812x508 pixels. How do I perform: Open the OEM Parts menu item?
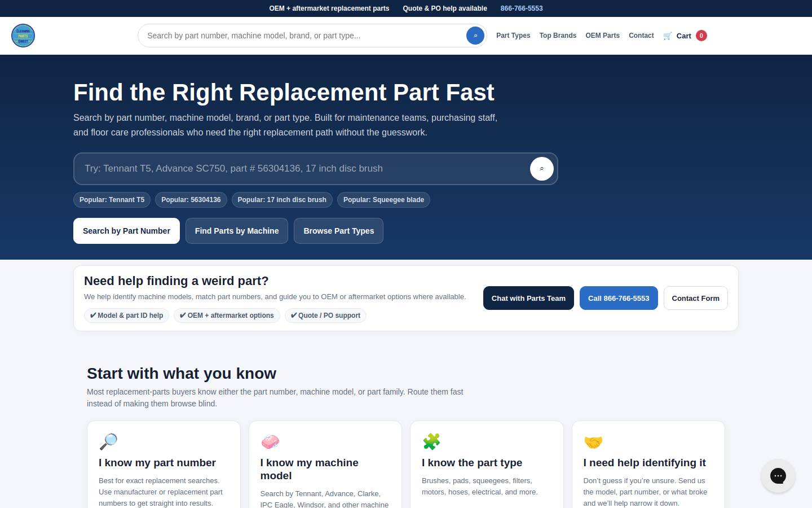602,36
